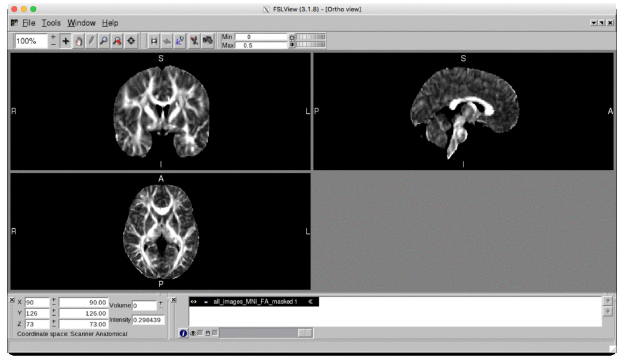Click the blue axes toolbar icon
Image resolution: width=624 pixels, height=364 pixels.
click(x=180, y=41)
